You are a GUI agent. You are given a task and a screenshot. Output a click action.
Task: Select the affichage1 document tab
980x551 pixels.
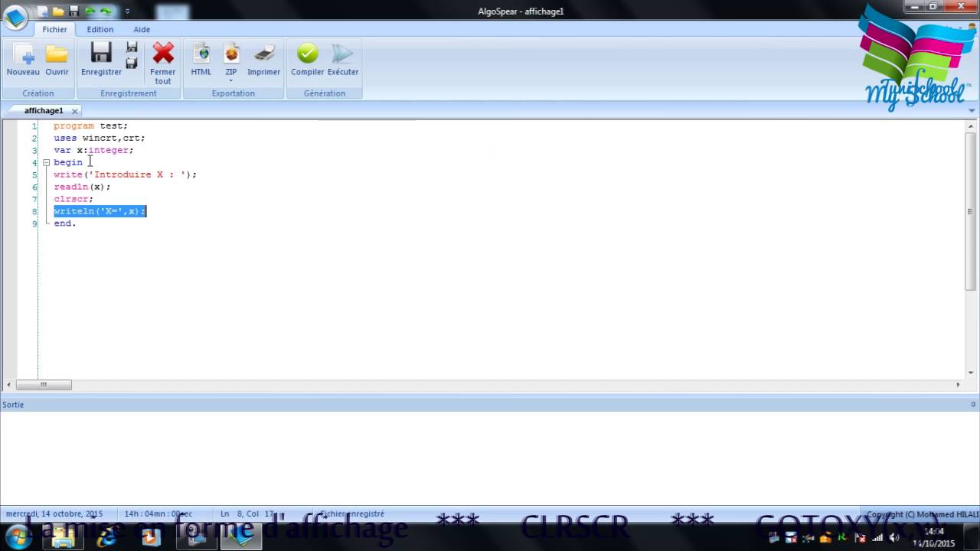pyautogui.click(x=44, y=111)
